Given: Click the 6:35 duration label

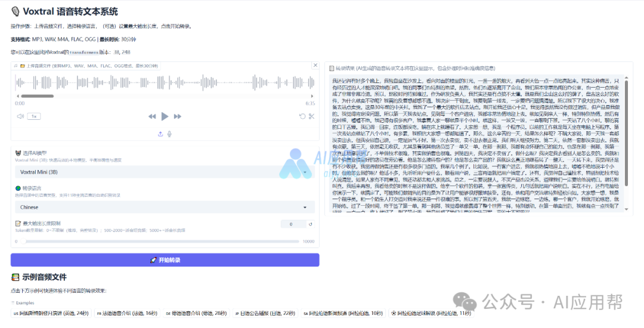Looking at the screenshot, I should [x=310, y=103].
